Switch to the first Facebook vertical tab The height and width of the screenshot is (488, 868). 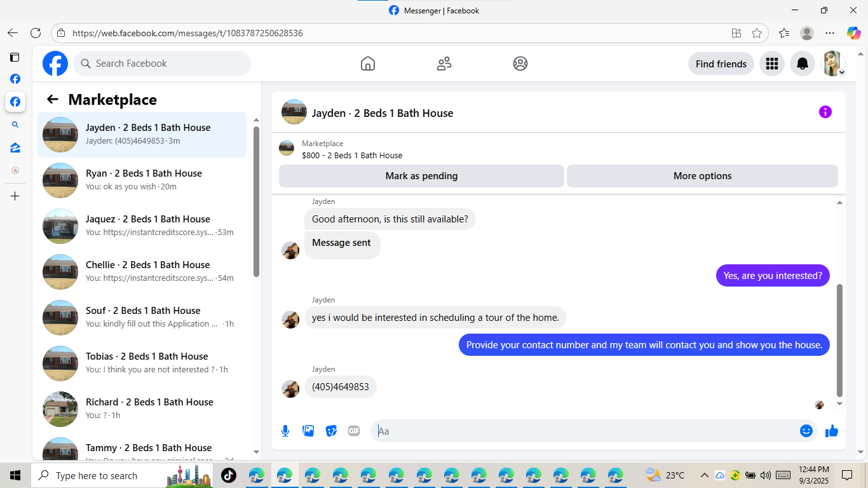[x=15, y=79]
